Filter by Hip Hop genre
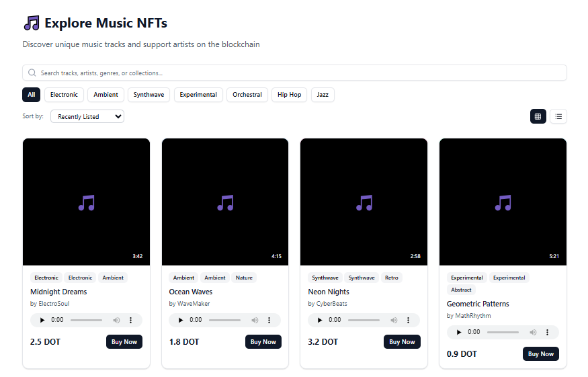 [289, 95]
